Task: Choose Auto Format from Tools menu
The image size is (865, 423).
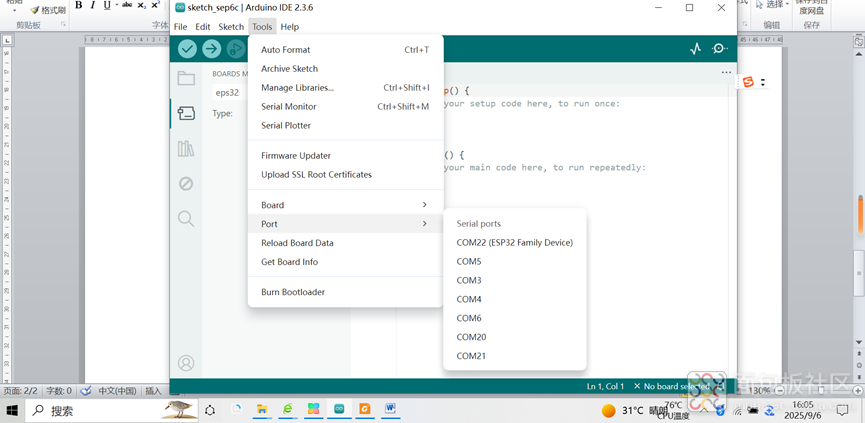Action: coord(286,50)
